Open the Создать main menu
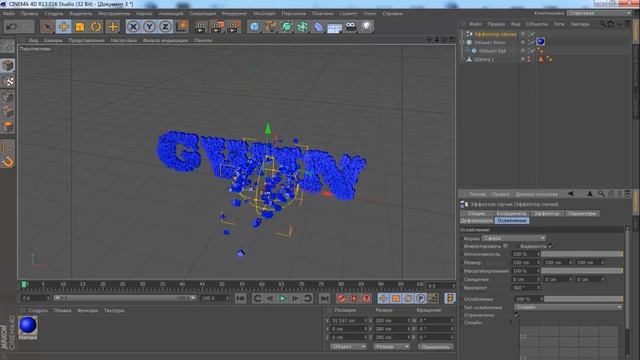This screenshot has height=360, width=640. (54, 13)
